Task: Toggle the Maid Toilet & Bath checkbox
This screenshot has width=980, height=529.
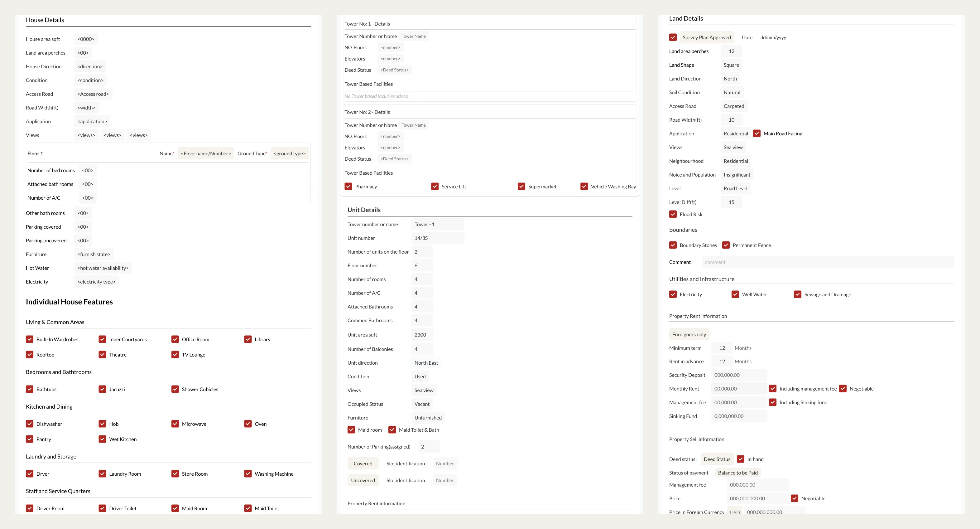Action: 392,430
